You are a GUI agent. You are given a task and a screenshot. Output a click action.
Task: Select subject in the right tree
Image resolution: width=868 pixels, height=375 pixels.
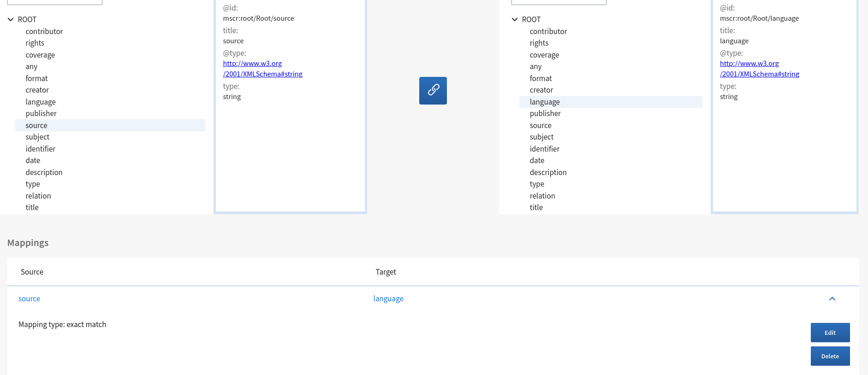pos(541,137)
